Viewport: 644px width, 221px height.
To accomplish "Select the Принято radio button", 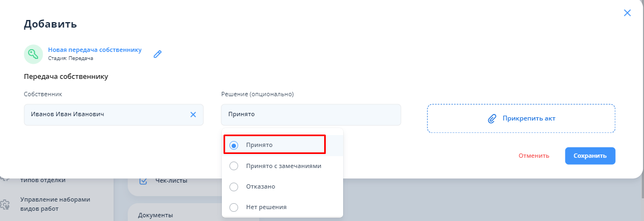I will [x=234, y=145].
